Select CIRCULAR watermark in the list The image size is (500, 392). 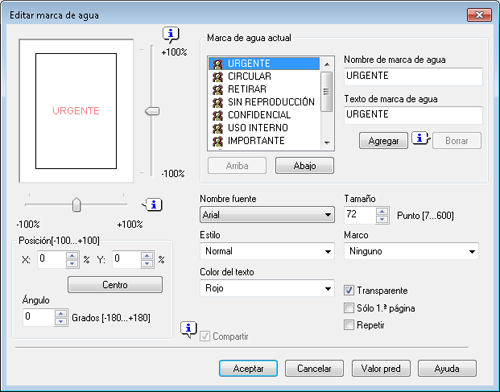point(264,76)
